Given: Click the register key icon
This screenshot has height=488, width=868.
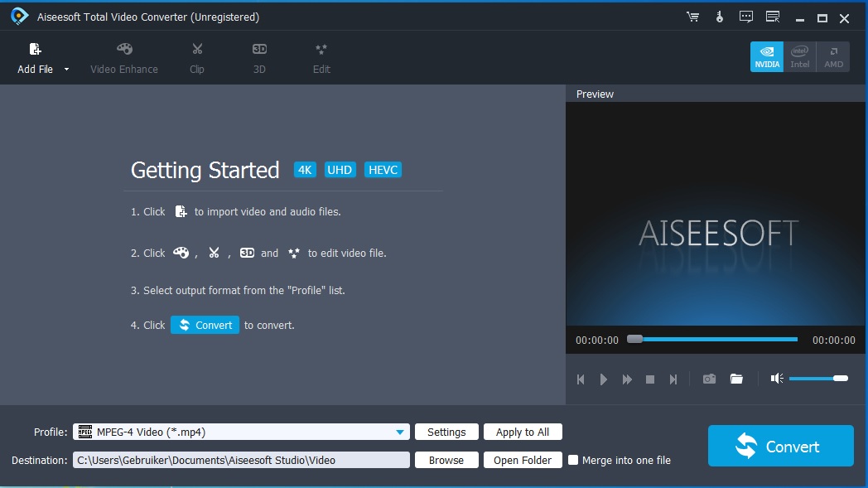Looking at the screenshot, I should point(719,17).
